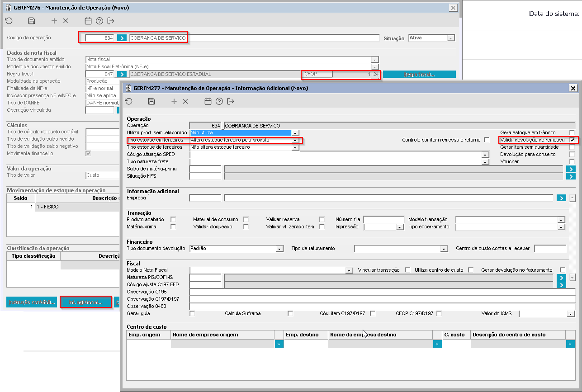582x392 pixels.
Task: Click Regra fiscal button
Action: (x=419, y=74)
